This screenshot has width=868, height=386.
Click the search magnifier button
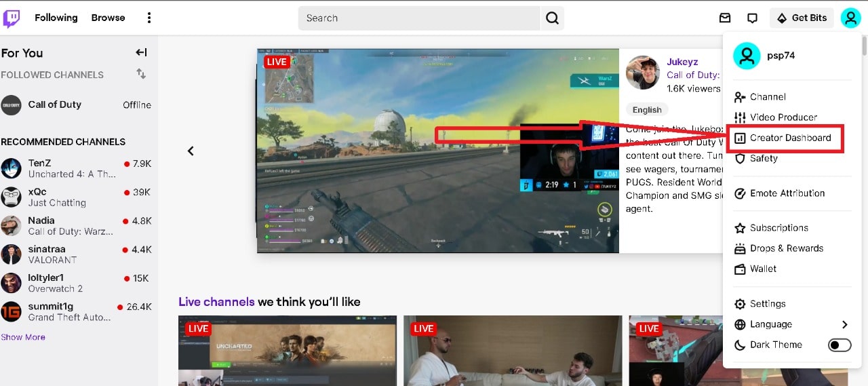(x=553, y=18)
